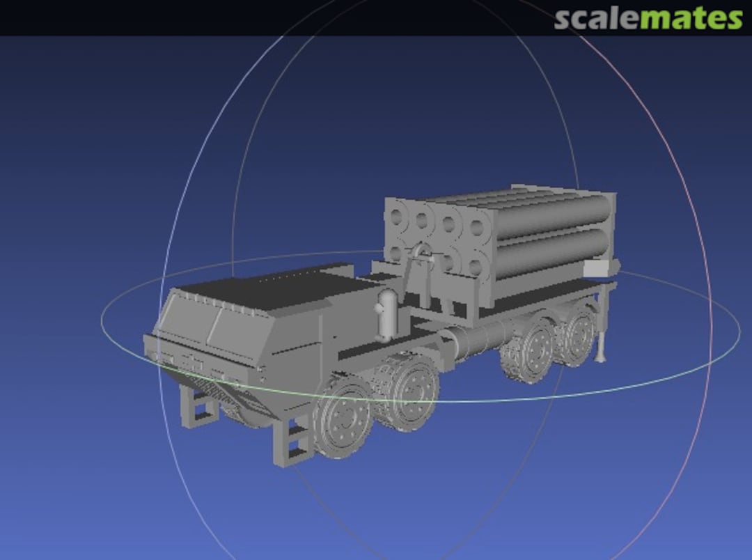Viewport: 752px width, 560px height.
Task: Click the dark banner at the top
Action: point(279,17)
